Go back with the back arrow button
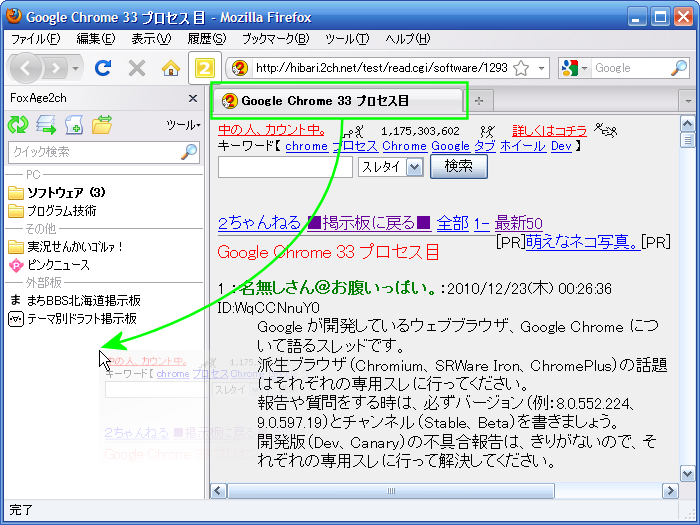Viewport: 700px width, 525px height. [x=25, y=68]
